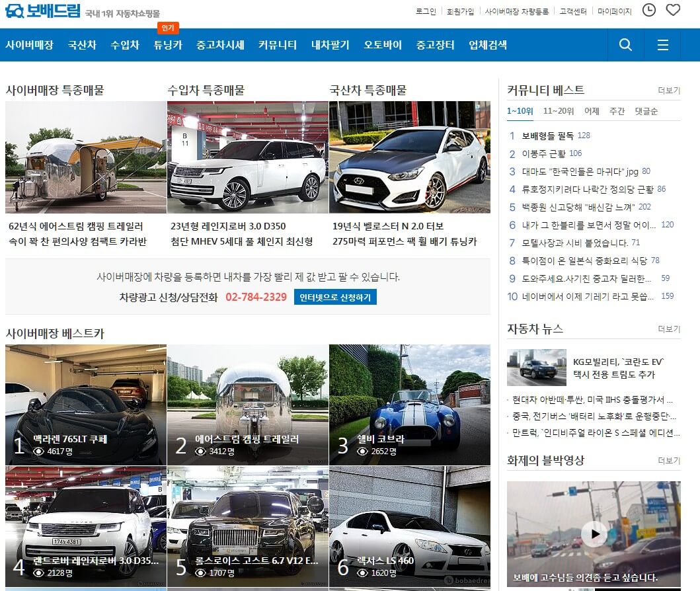Open 만트럭 인디비주얼 라이온 S news
This screenshot has height=591, width=700.
596,433
